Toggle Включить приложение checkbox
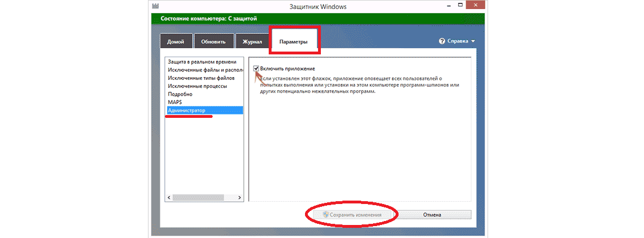Viewport: 644px width, 238px height. coord(257,69)
